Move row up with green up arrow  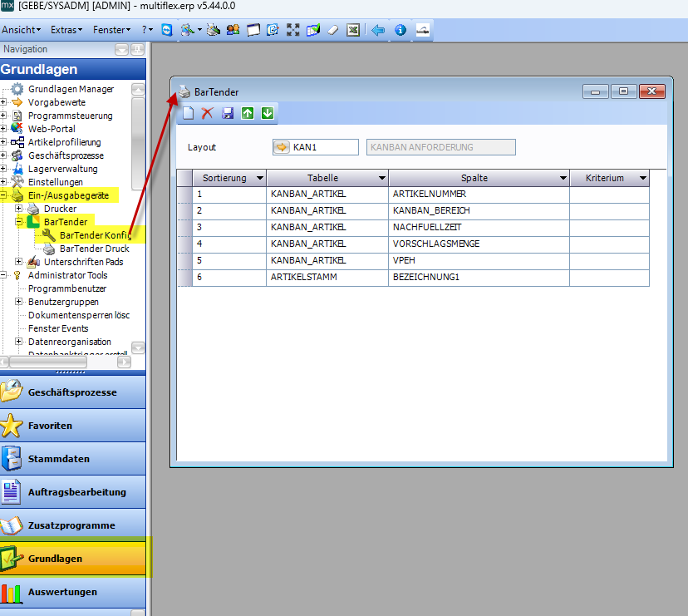pos(248,113)
